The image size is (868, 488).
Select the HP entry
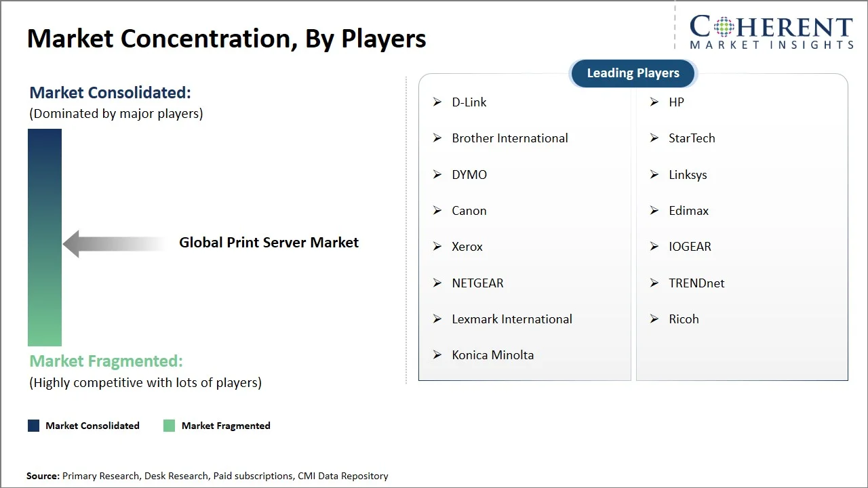(676, 102)
